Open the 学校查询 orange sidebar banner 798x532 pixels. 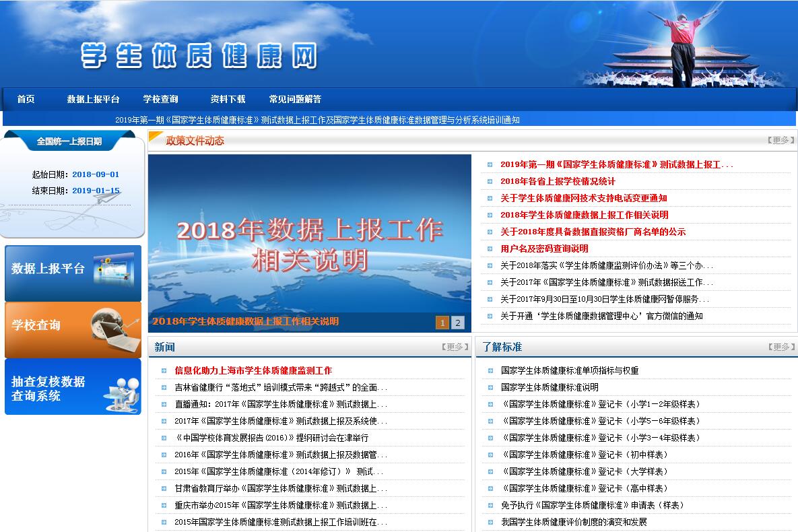click(x=73, y=329)
